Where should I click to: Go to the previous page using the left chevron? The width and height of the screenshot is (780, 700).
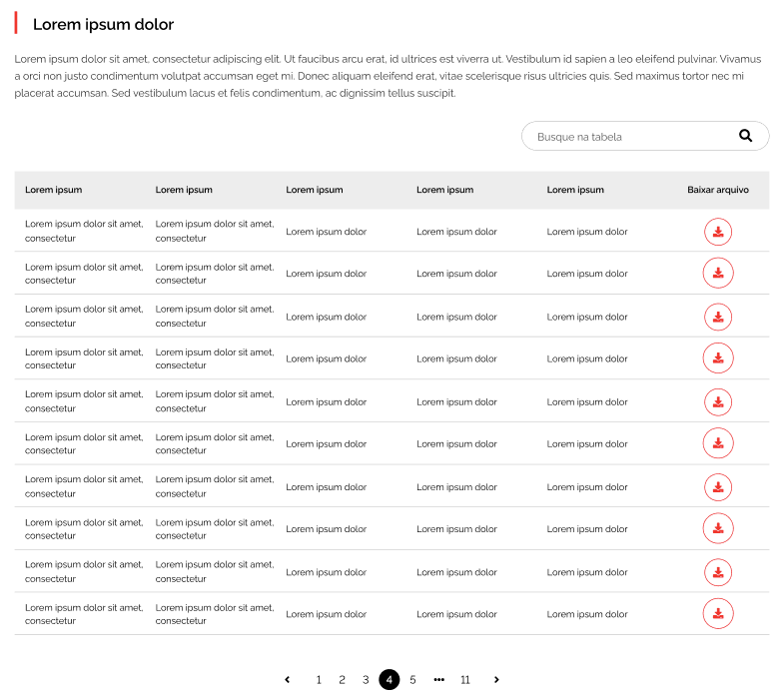click(x=288, y=680)
